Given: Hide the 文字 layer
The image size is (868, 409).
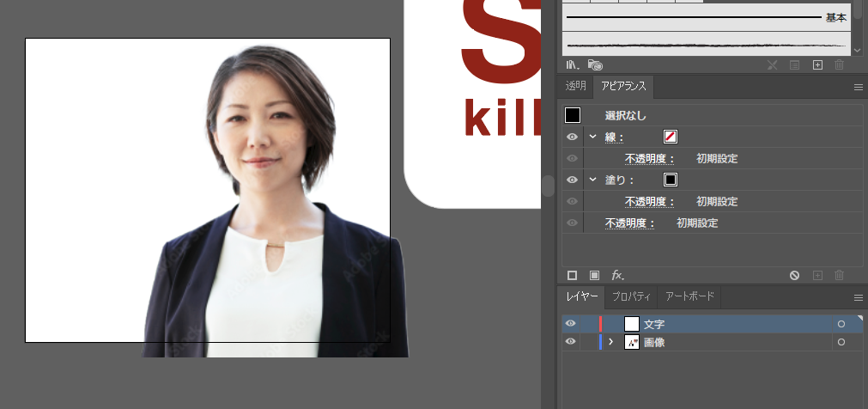Looking at the screenshot, I should [x=570, y=324].
